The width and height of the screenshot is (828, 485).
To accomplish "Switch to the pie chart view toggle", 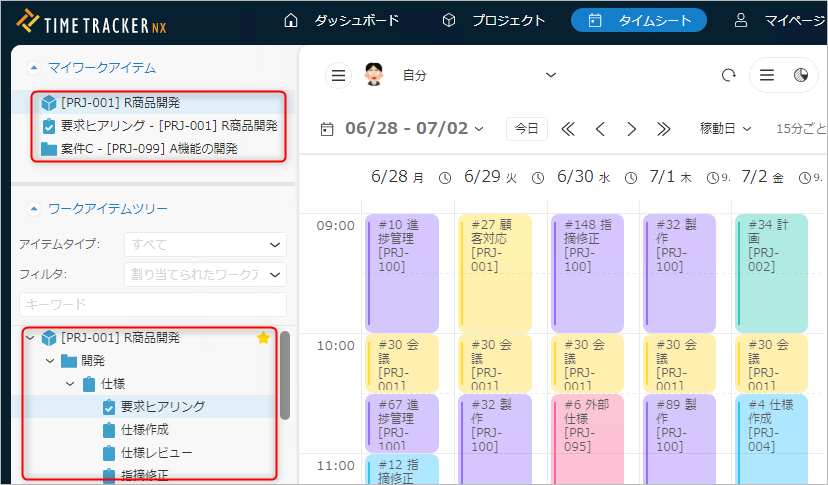I will click(800, 75).
